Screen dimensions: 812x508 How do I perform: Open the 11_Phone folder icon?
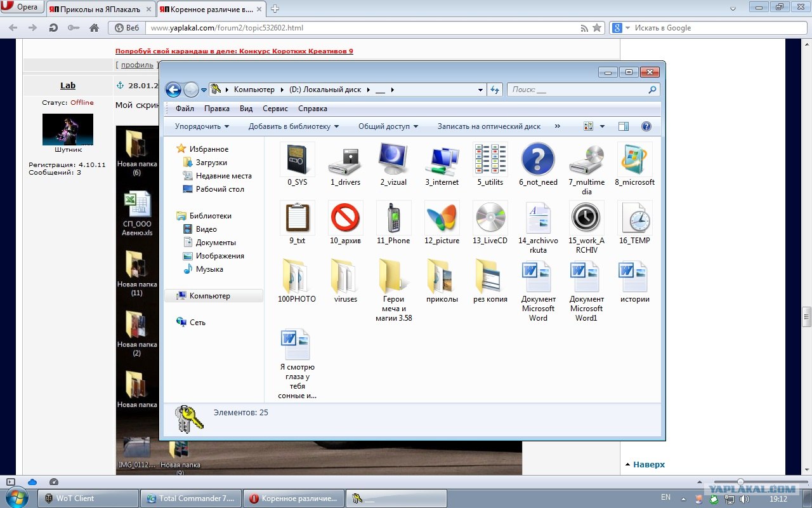(393, 218)
